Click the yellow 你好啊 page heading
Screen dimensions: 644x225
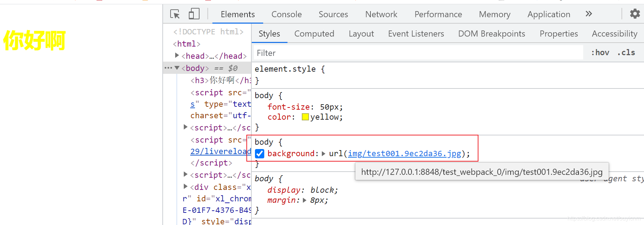click(34, 40)
